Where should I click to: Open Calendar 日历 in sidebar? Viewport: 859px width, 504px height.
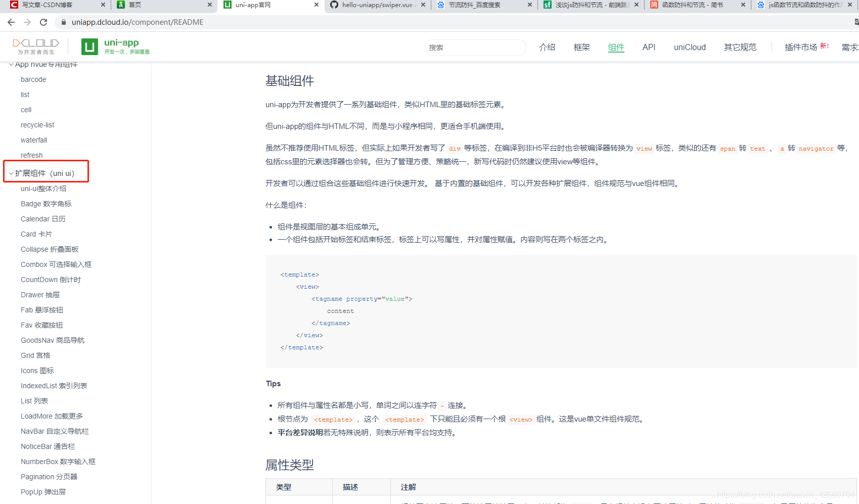pos(43,219)
